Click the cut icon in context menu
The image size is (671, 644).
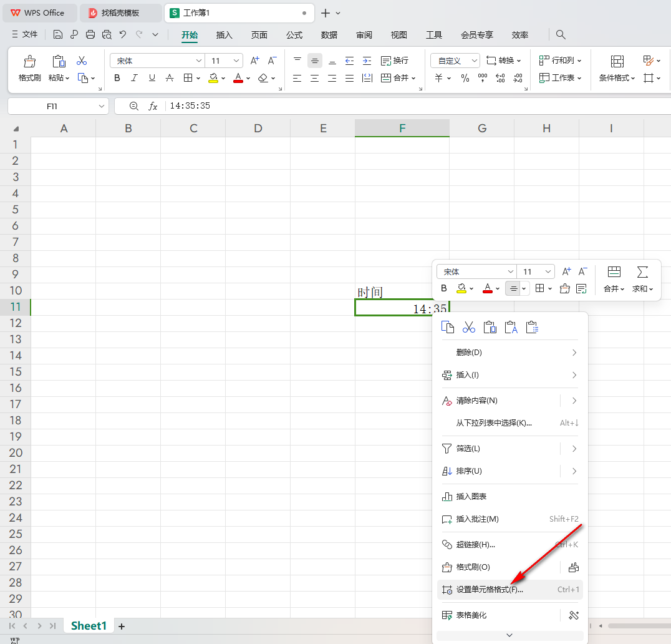(469, 327)
